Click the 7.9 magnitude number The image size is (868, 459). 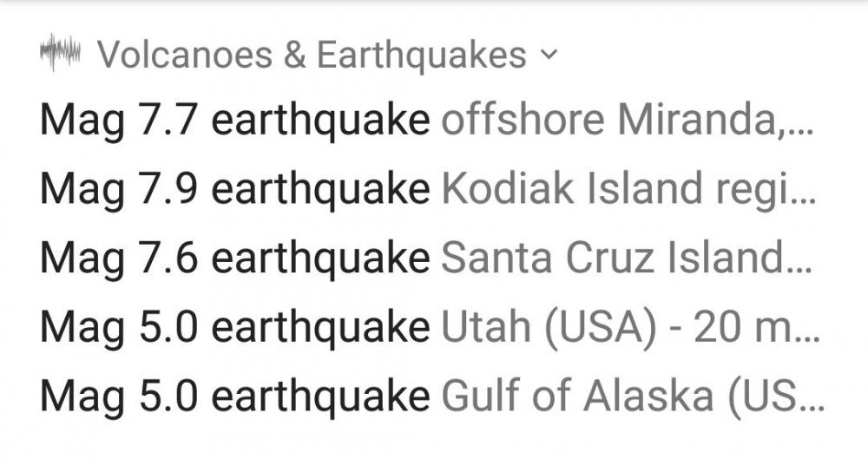pyautogui.click(x=163, y=189)
